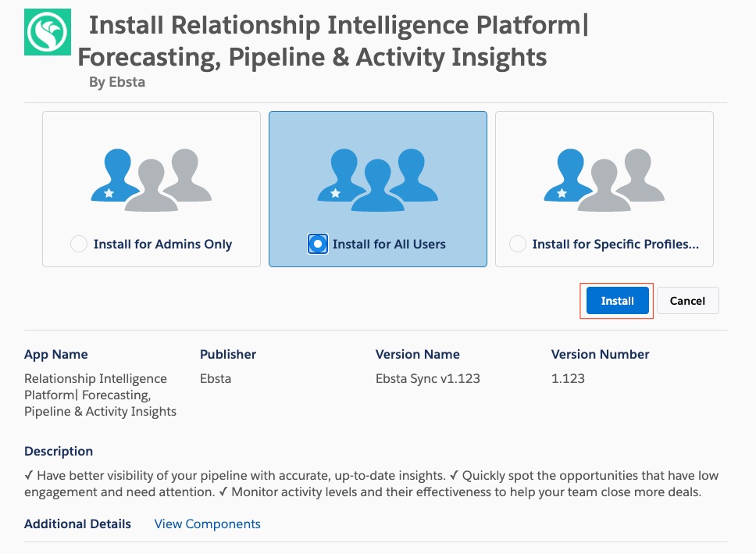Select the Install for All Users radio button
Viewport: 756px width, 554px height.
pos(318,244)
